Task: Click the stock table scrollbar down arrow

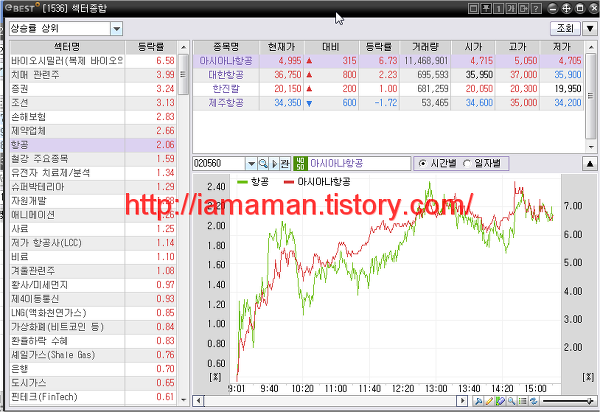Action: pyautogui.click(x=591, y=147)
